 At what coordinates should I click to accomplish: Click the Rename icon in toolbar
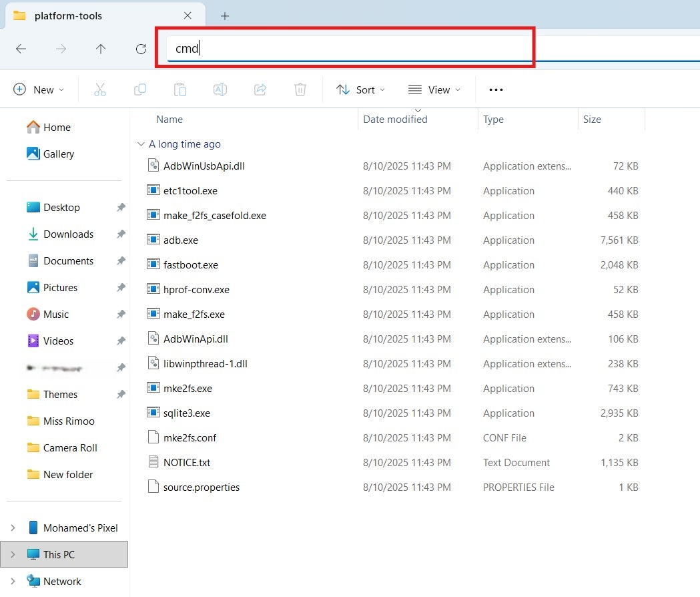[x=220, y=89]
